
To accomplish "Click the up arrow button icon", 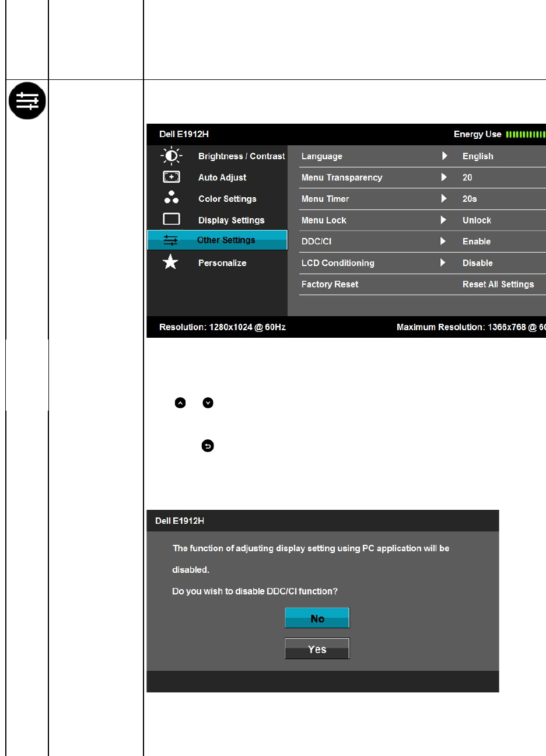I will point(180,403).
